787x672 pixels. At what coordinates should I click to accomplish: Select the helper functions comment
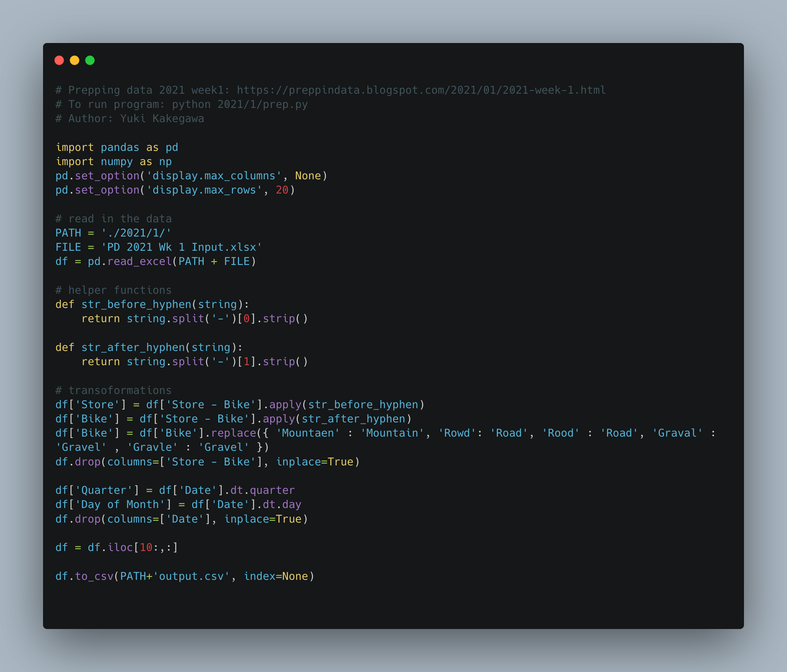(113, 290)
